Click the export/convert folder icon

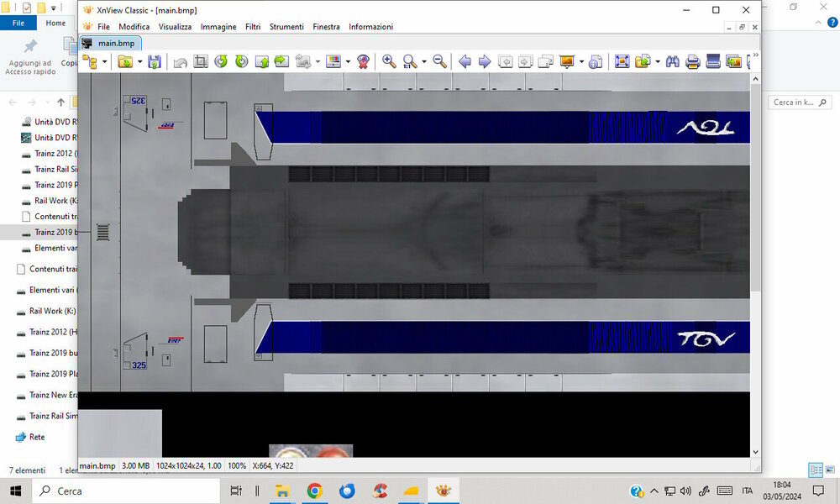tap(643, 61)
